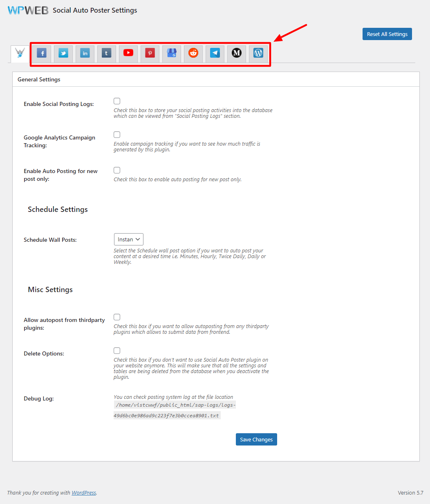Viewport: 430px width, 504px height.
Task: Click the Enable Social Posting Logs label
Action: (59, 104)
